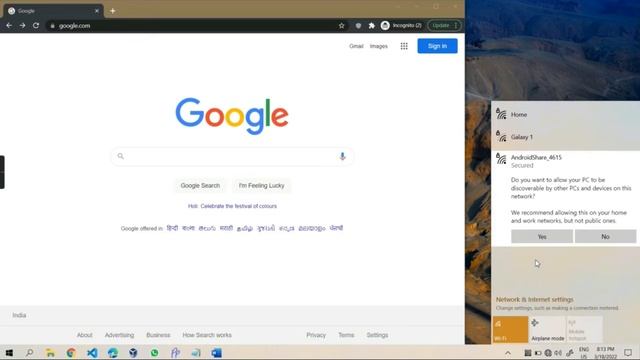
Task: Switch Google to Malayalam language link
Action: pyautogui.click(x=312, y=228)
